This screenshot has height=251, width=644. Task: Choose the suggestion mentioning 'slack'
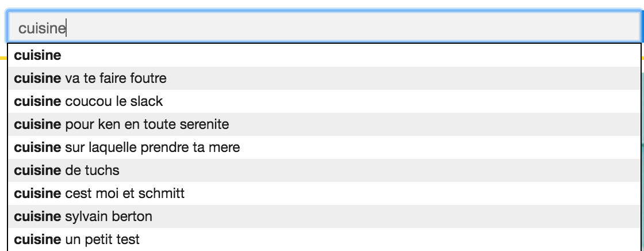(x=89, y=101)
